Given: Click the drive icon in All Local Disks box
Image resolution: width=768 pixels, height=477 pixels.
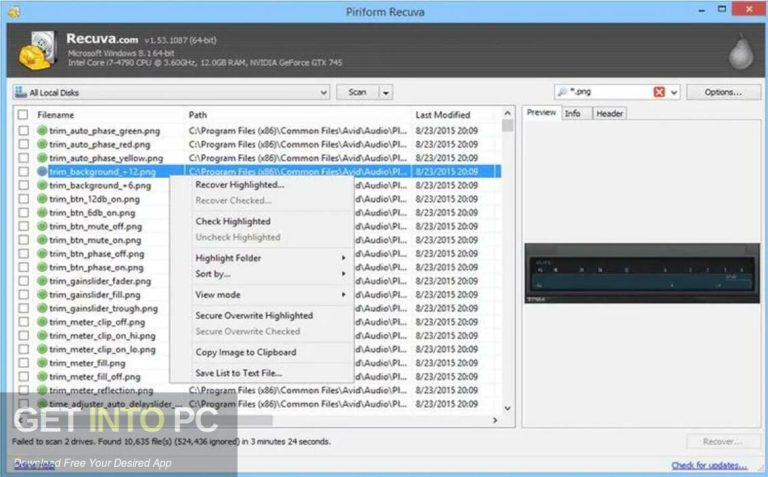Looking at the screenshot, I should coord(21,92).
